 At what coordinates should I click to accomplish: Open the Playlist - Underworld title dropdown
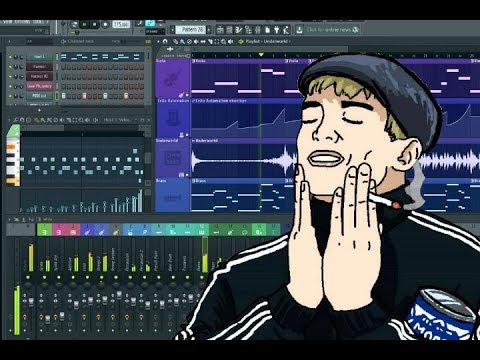[x=268, y=41]
